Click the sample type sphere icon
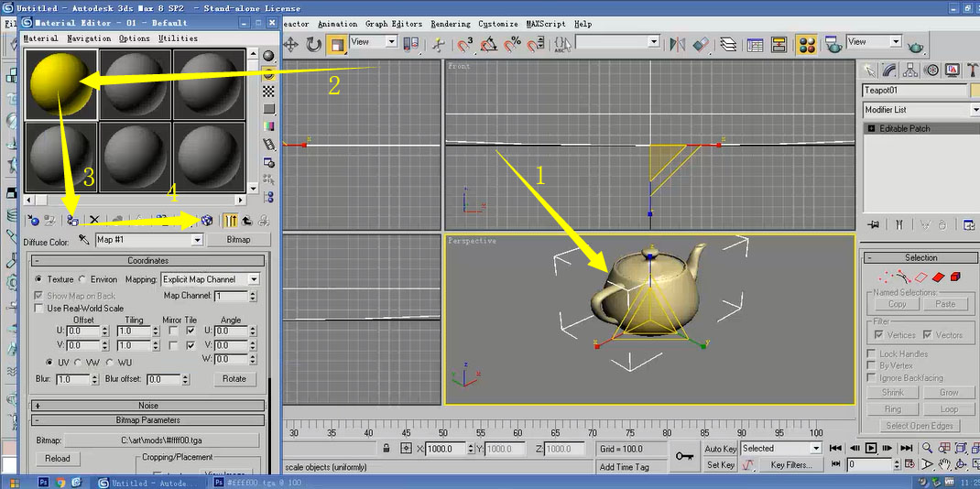The image size is (980, 489). click(x=269, y=56)
